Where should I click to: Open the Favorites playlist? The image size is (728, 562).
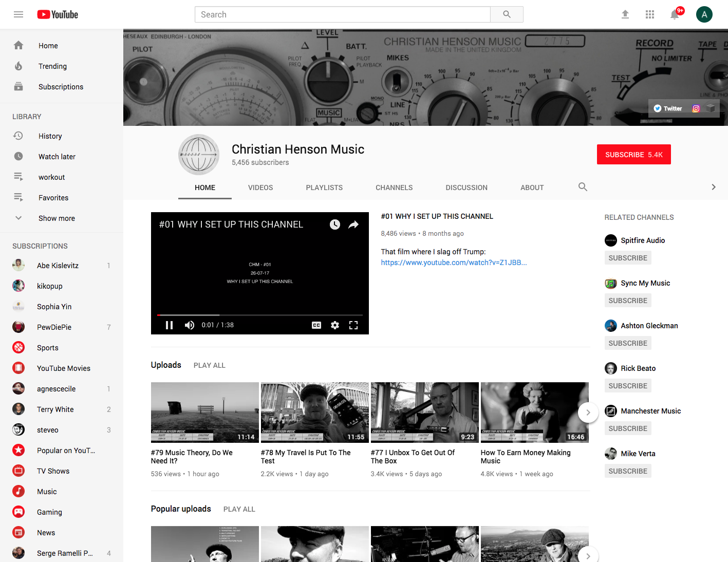click(x=62, y=198)
